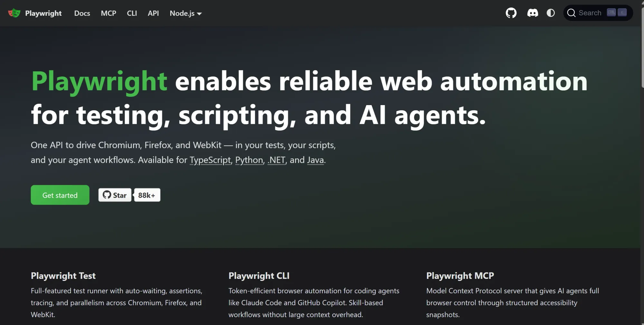The height and width of the screenshot is (325, 644).
Task: Follow the Java link
Action: tap(316, 160)
